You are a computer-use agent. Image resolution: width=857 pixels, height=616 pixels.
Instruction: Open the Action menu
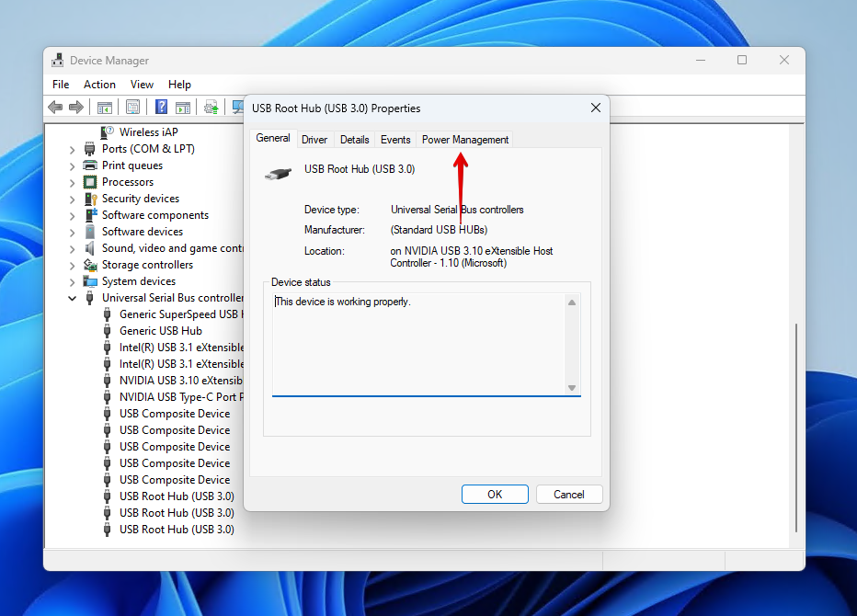(x=99, y=85)
